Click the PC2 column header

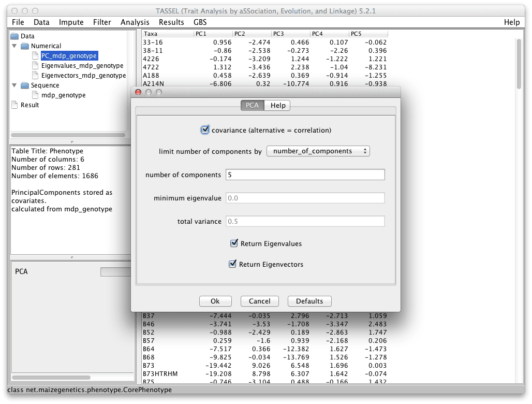(x=252, y=34)
